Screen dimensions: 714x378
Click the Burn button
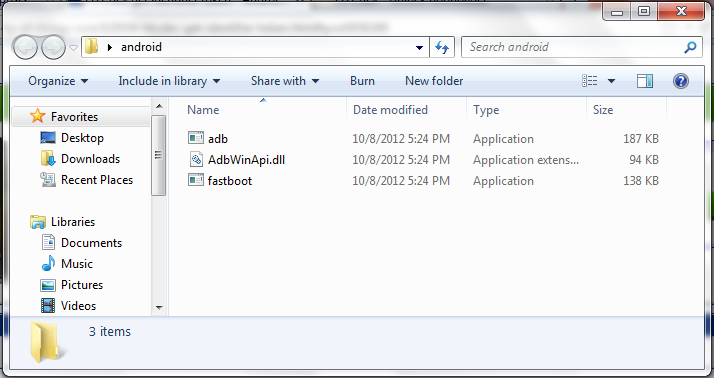[362, 81]
